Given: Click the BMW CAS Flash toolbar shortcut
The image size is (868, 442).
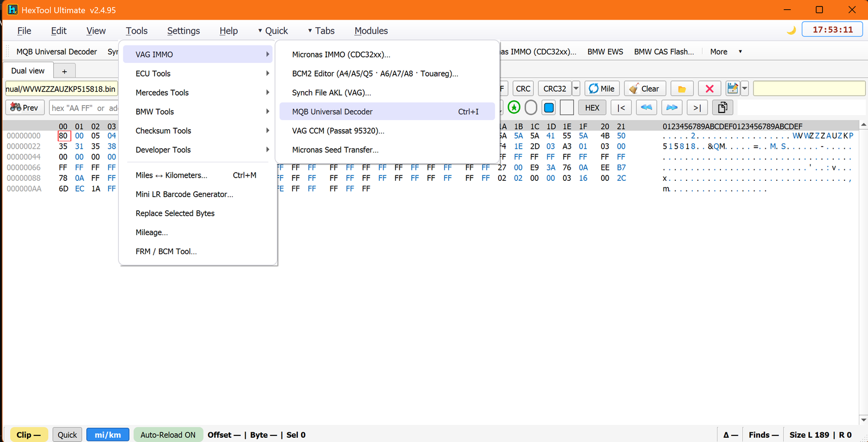Looking at the screenshot, I should coord(664,52).
